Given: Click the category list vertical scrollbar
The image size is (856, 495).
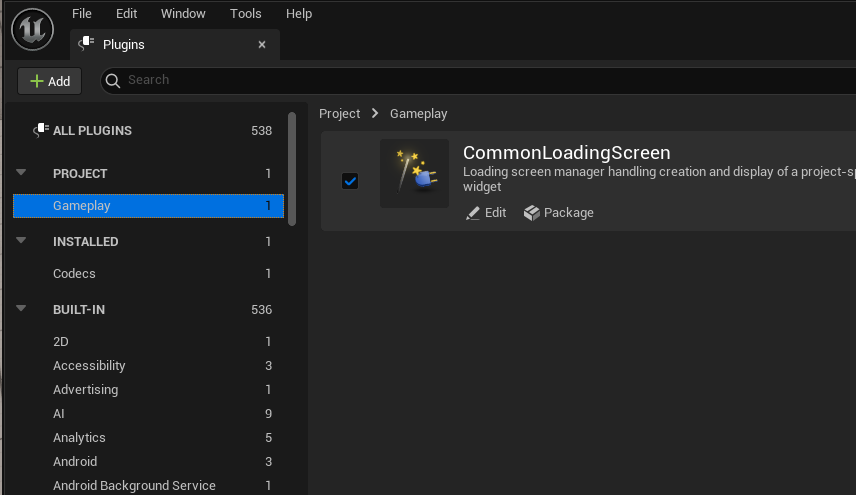Looking at the screenshot, I should 292,169.
